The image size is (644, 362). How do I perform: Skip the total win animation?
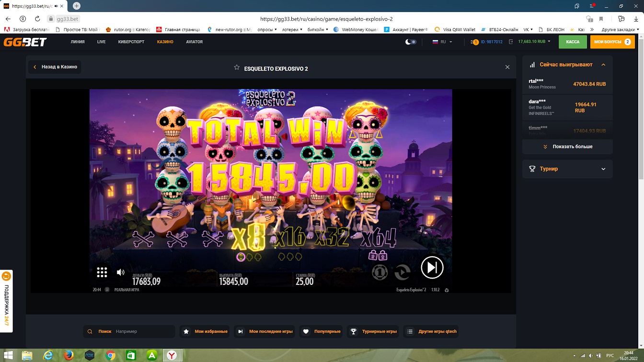click(x=432, y=268)
